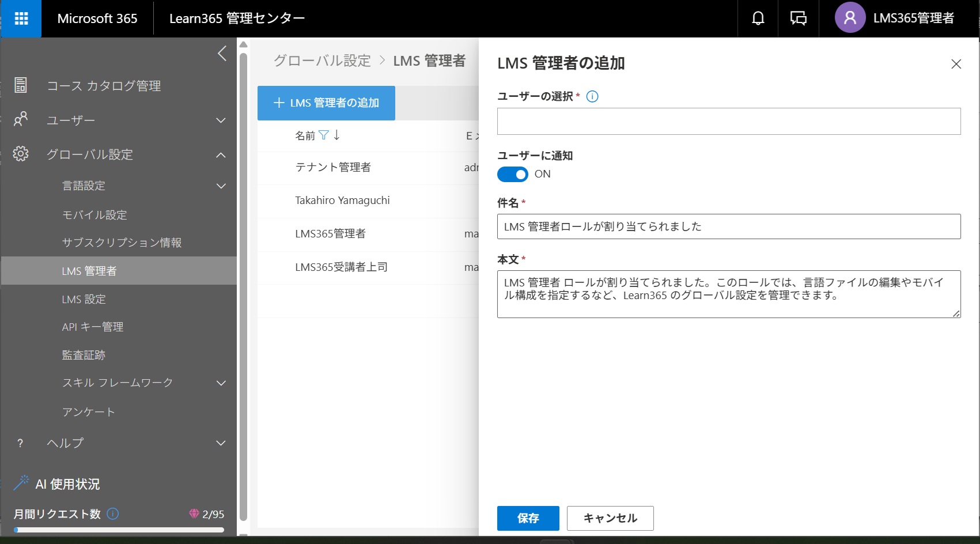Collapse the グローバル設定 section chevron
Screen dimensions: 980x544
(x=221, y=154)
